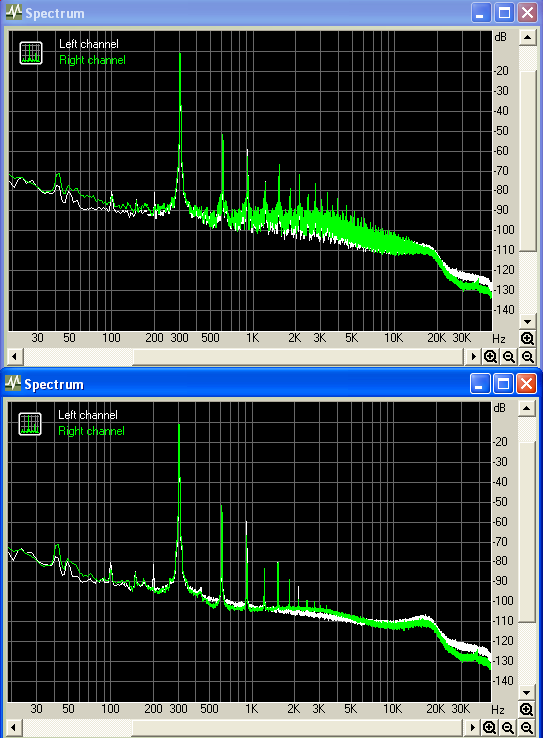Minimize the top Spectrum window
The image size is (543, 738).
(x=481, y=13)
